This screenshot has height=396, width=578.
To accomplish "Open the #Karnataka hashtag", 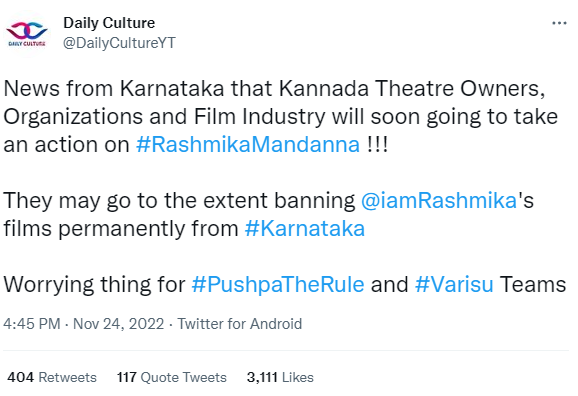I will pos(305,229).
